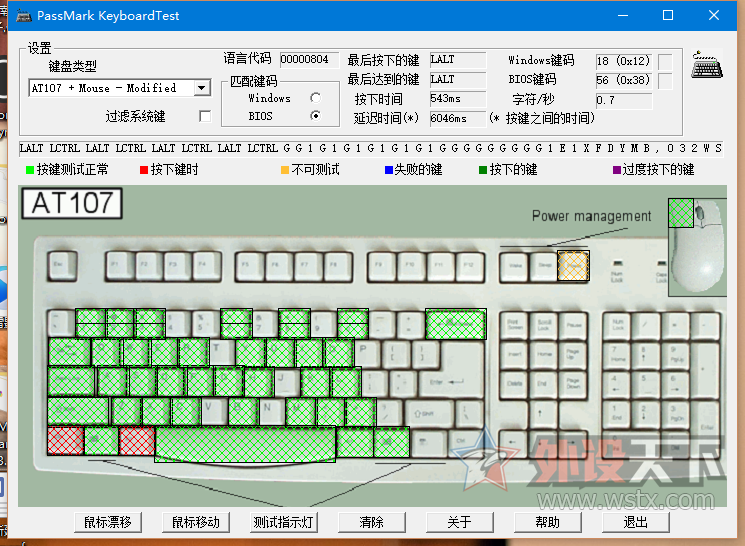Viewport: 745px width, 546px height.
Task: Click the 清除 button to clear results
Action: [372, 522]
